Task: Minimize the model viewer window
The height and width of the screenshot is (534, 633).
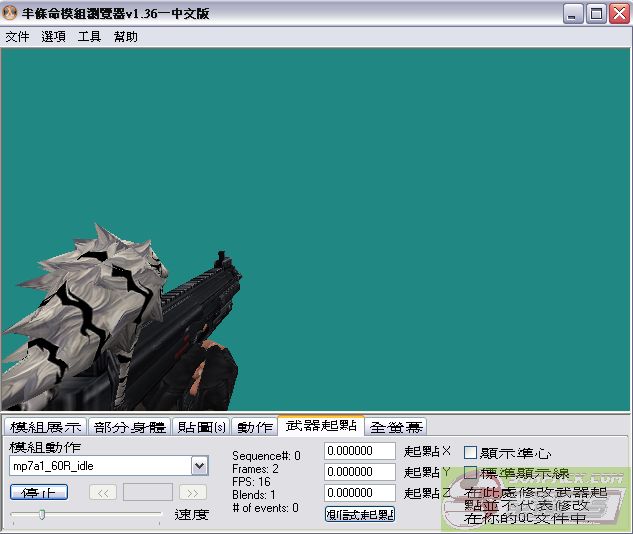Action: coord(573,13)
